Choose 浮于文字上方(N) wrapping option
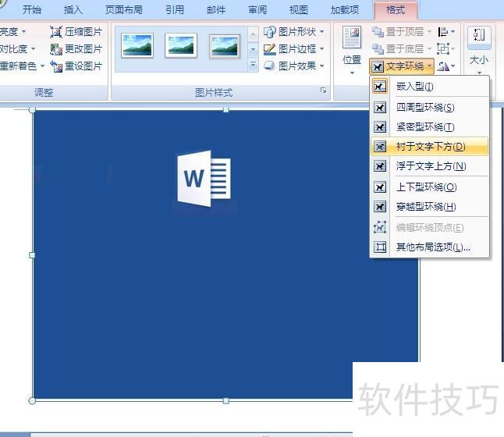 [x=429, y=166]
